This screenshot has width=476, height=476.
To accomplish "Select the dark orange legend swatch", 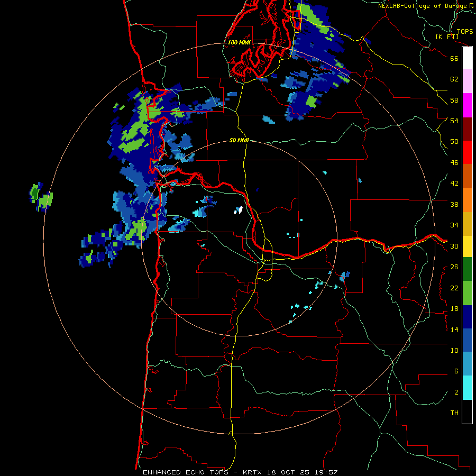I will point(467,176).
